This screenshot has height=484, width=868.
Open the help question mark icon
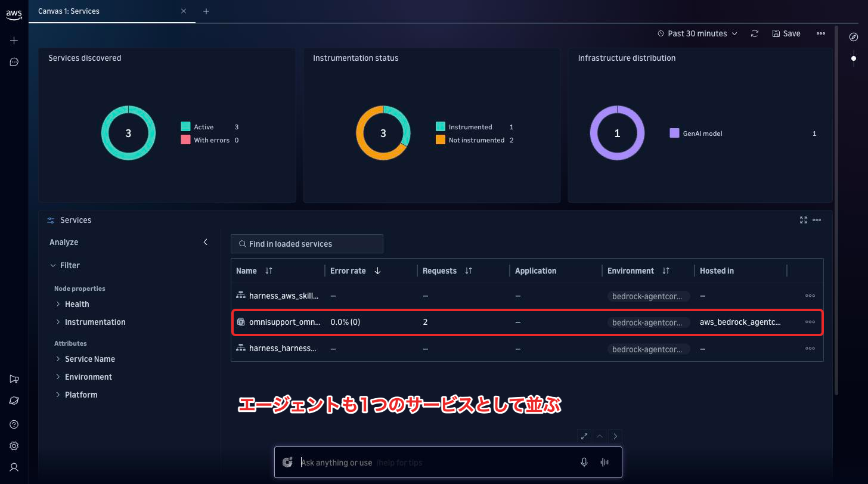click(x=14, y=424)
